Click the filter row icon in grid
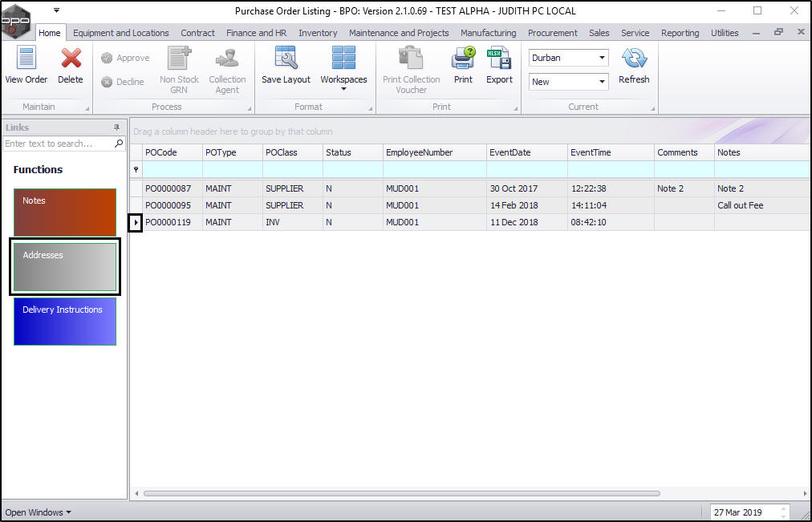Viewport: 812px width, 522px height. click(x=136, y=169)
